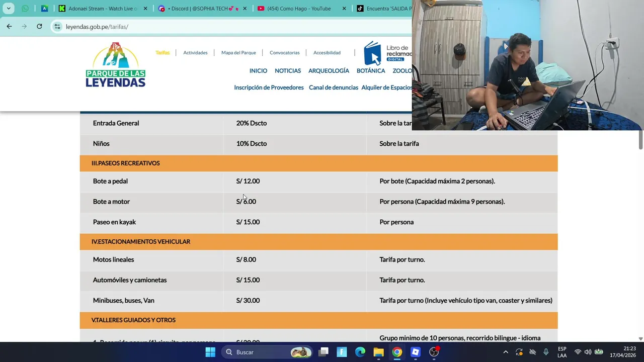Open the Accesibilidad link
Viewport: 644px width, 362px height.
click(x=327, y=52)
